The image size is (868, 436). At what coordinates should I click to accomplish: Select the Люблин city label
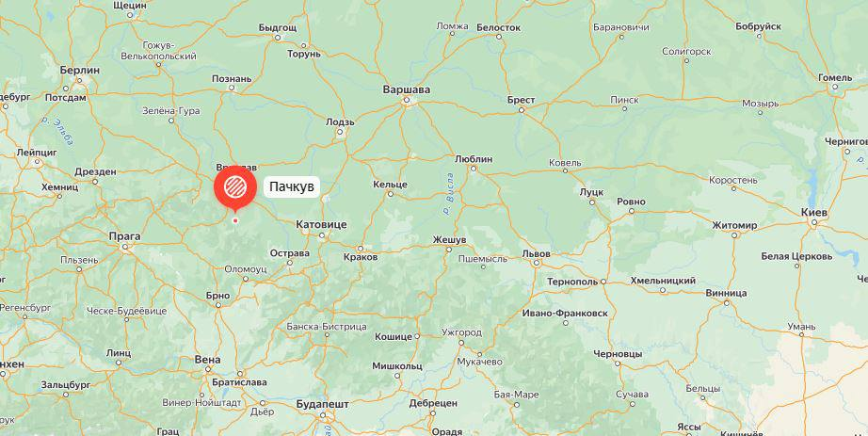point(474,158)
